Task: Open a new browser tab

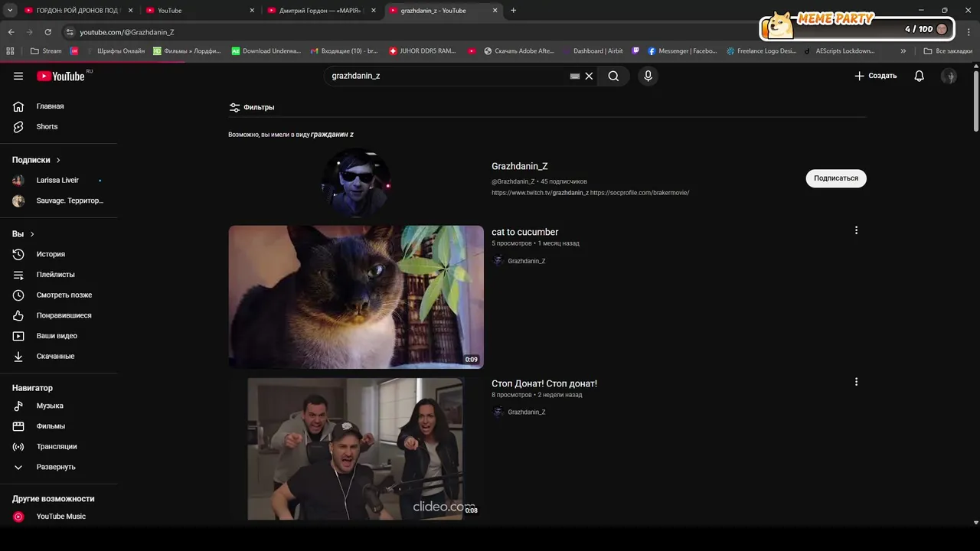Action: point(513,11)
